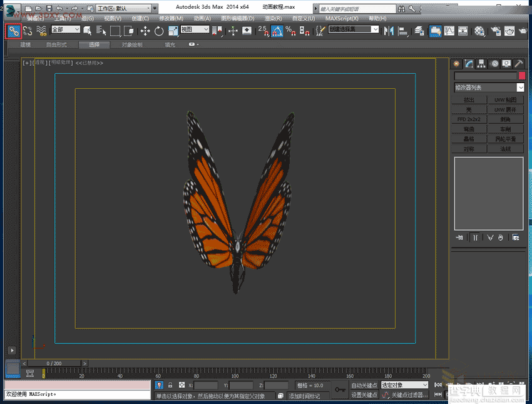Click the 弯曲 modifier button
Screen dimensions: 532x404
coord(469,129)
